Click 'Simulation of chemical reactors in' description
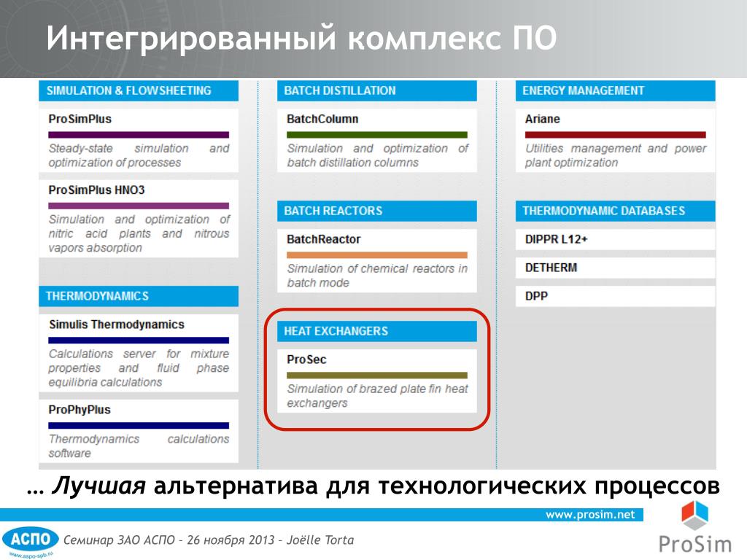 coord(377,268)
